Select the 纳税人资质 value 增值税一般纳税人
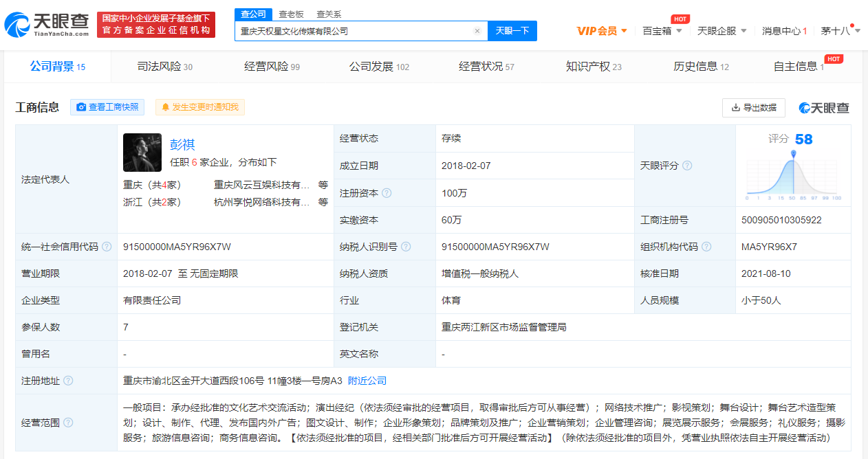This screenshot has height=459, width=868. pyautogui.click(x=480, y=273)
